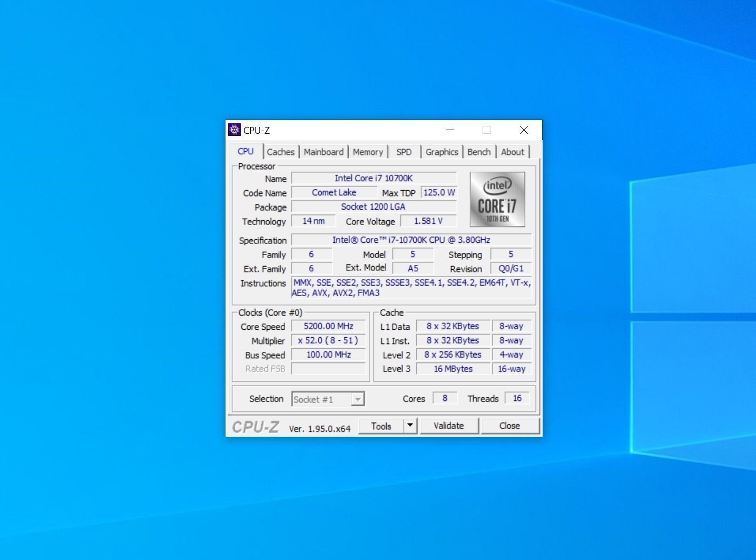Expand the Socket #1 selection combo box
This screenshot has height=560, width=756.
point(328,399)
